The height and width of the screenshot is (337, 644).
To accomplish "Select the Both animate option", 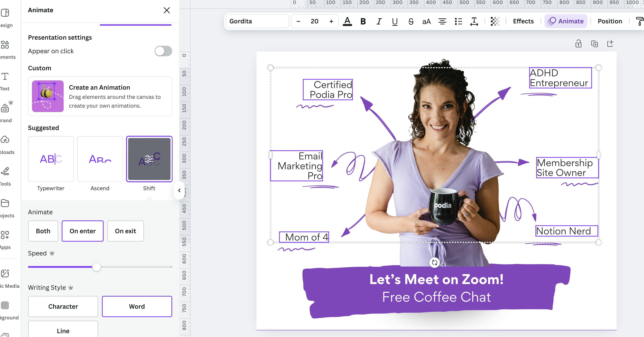I will pos(43,231).
